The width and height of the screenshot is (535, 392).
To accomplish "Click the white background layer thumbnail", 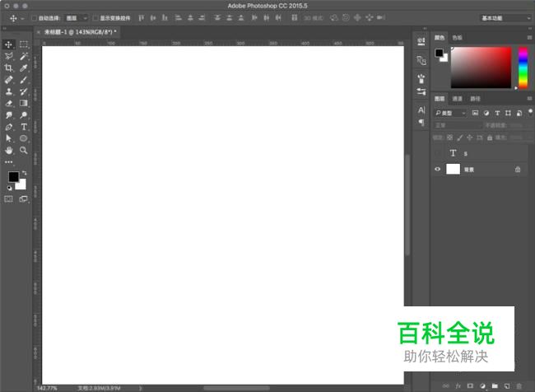I will [x=453, y=169].
